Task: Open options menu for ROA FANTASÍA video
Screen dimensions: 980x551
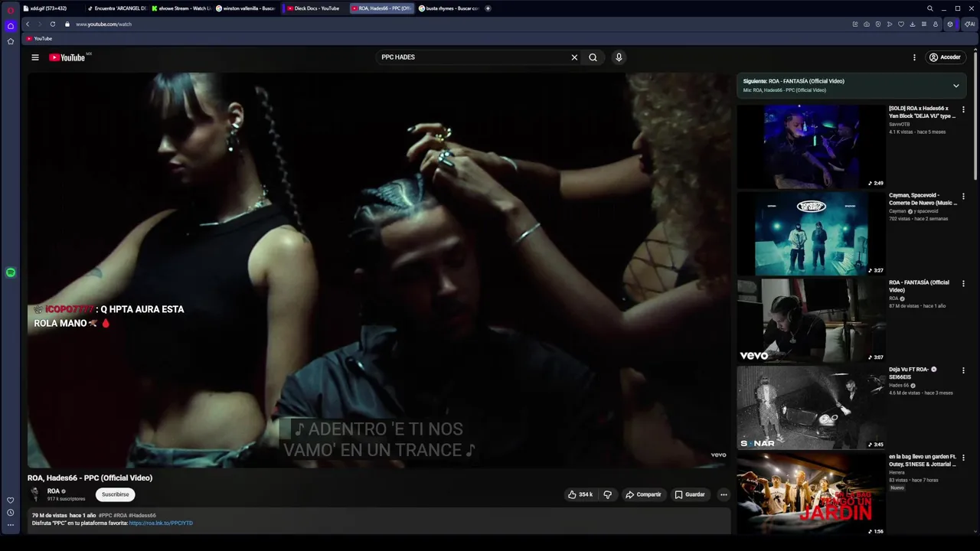Action: pos(963,283)
